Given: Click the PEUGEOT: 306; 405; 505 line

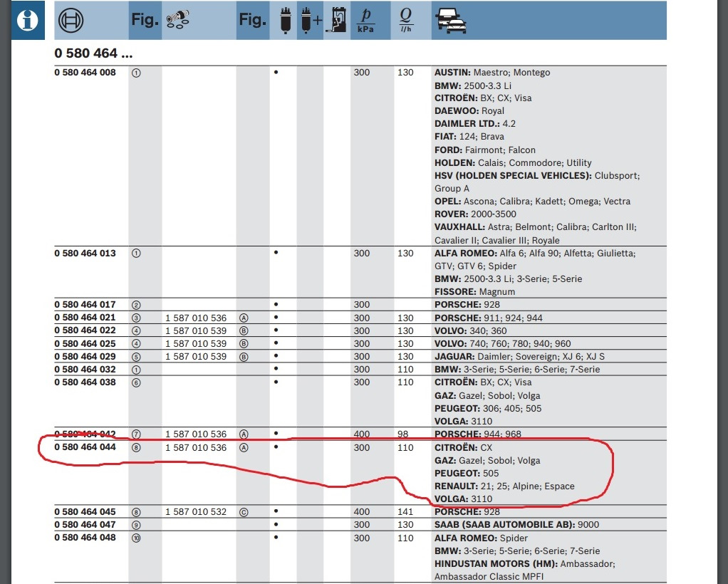Looking at the screenshot, I should [488, 409].
